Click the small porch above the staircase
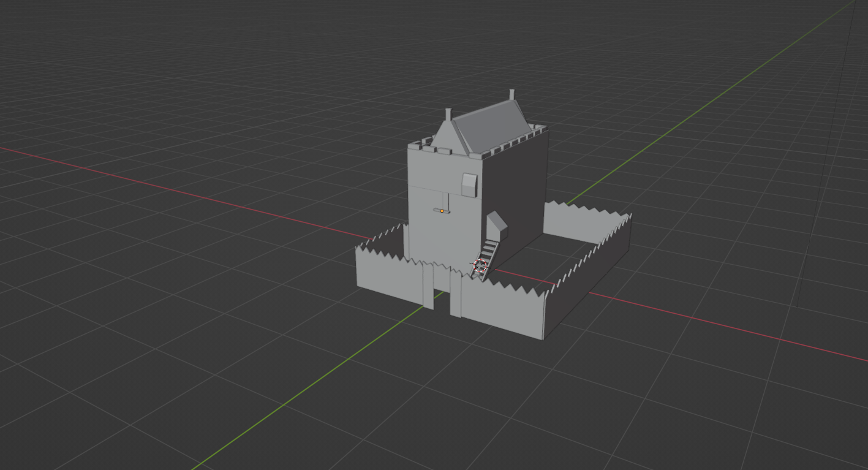Viewport: 868px width, 470px height. coord(497,226)
